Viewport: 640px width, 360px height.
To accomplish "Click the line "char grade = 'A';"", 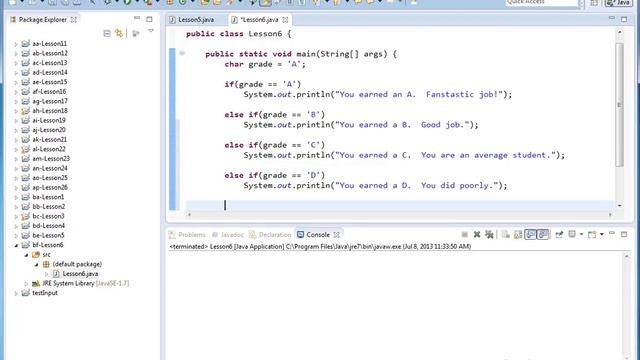I will point(264,64).
